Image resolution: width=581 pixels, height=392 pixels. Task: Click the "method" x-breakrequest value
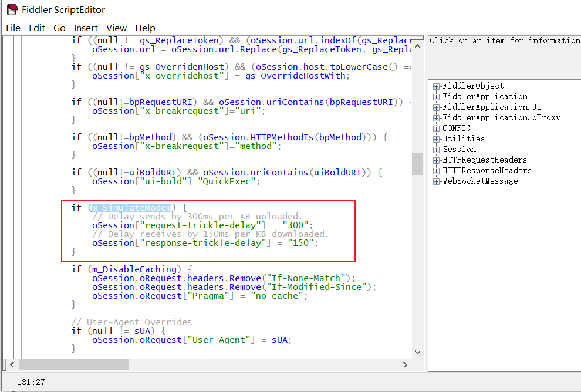click(x=256, y=146)
